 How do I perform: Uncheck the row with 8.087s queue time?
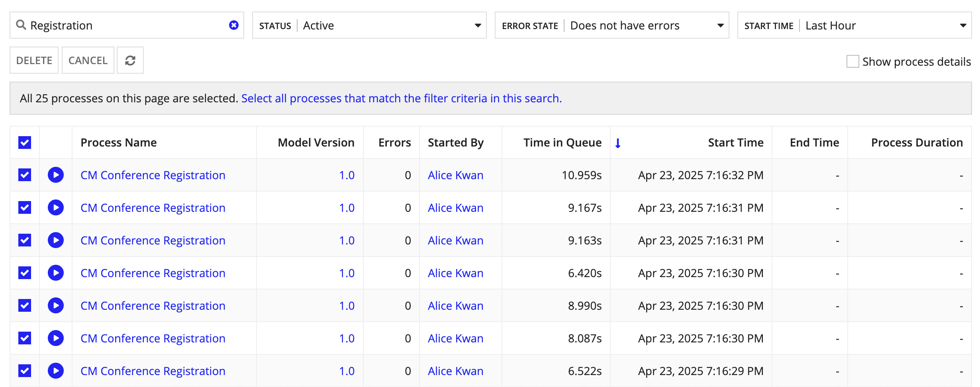click(x=25, y=338)
